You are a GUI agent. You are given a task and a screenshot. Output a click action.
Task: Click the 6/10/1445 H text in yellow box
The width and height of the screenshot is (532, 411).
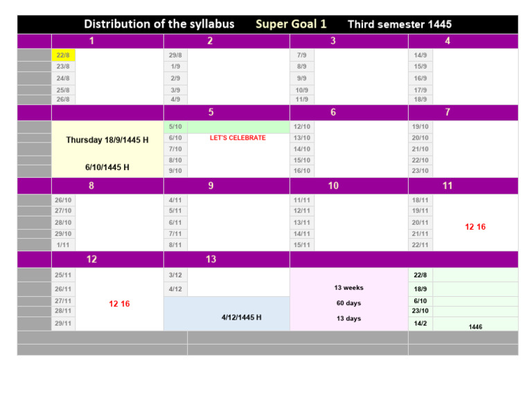click(x=107, y=167)
